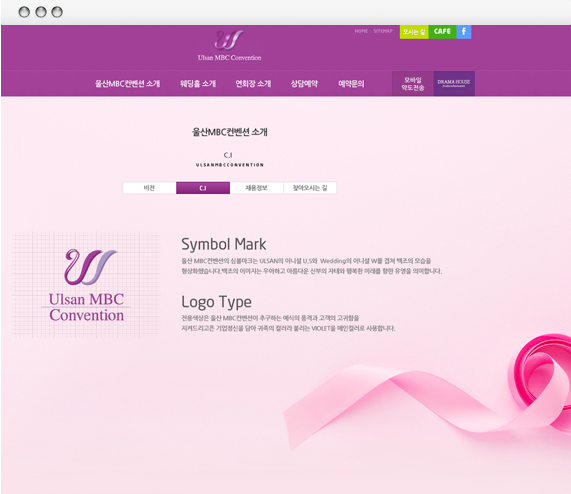This screenshot has height=494, width=571.
Task: Open the SITEMAP link
Action: pos(383,31)
